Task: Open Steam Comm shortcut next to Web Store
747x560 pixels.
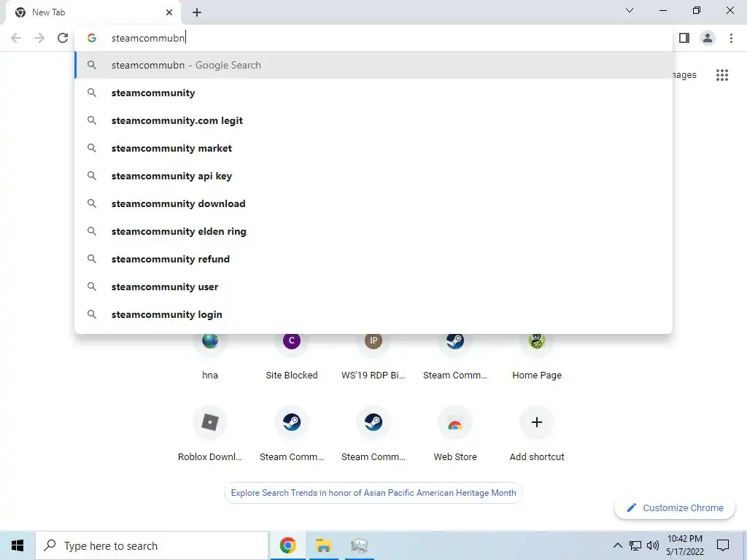Action: click(x=373, y=433)
